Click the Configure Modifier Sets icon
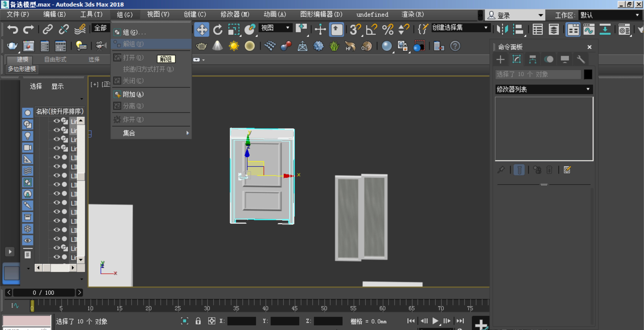Screen dimensions: 644x330 pos(567,170)
